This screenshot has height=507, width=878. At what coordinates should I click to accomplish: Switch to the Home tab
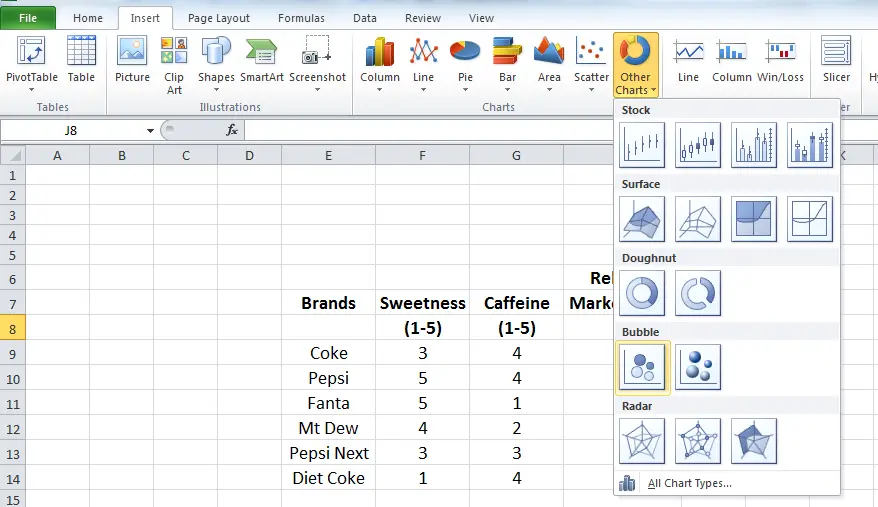click(x=88, y=18)
